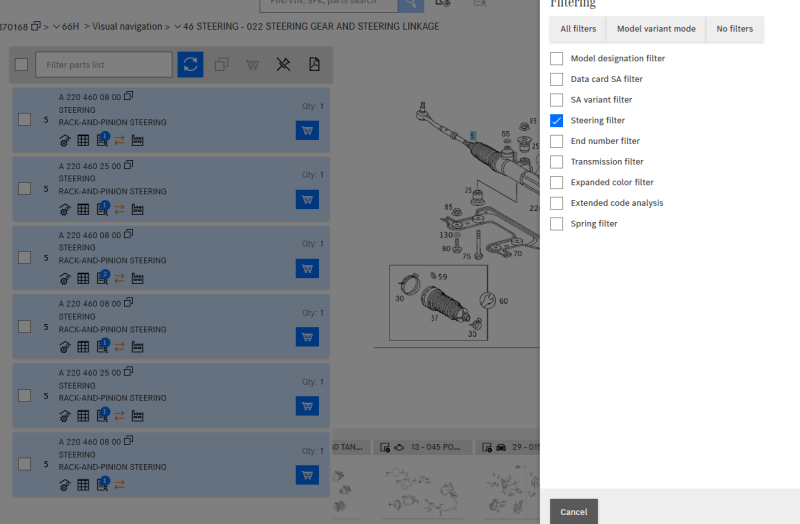Expand the 66H breadcrumb dropdown
Screen dimensions: 800x524
tap(57, 26)
